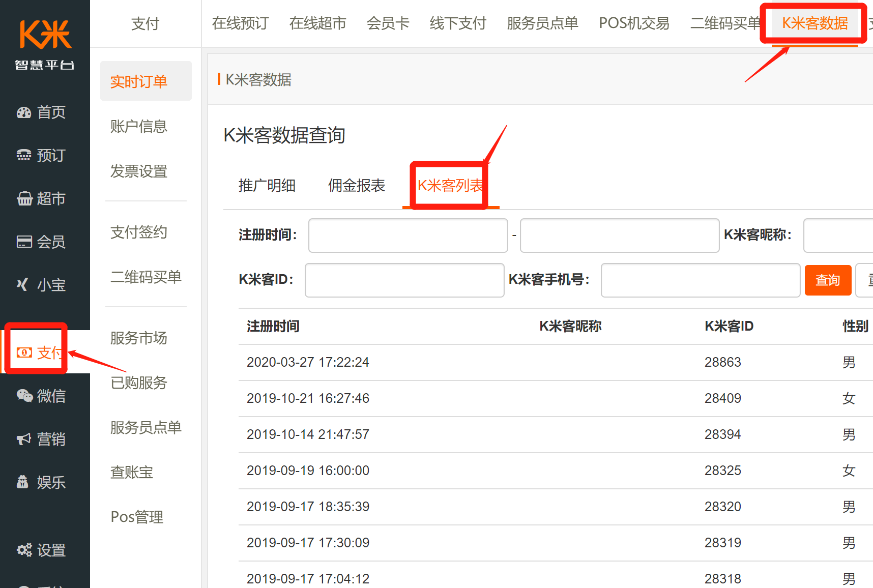873x588 pixels.
Task: Click K米客ID value 28318
Action: click(723, 579)
